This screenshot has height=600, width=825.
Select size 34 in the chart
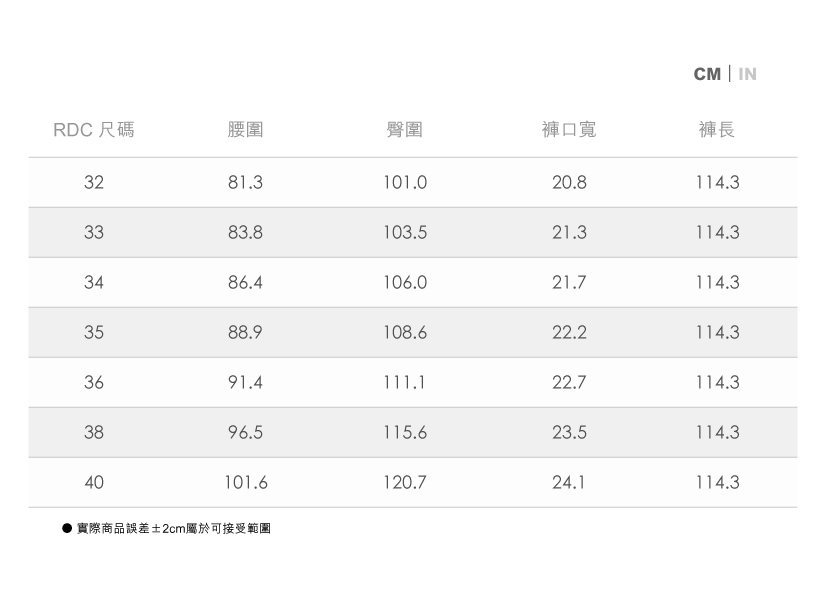pos(94,283)
